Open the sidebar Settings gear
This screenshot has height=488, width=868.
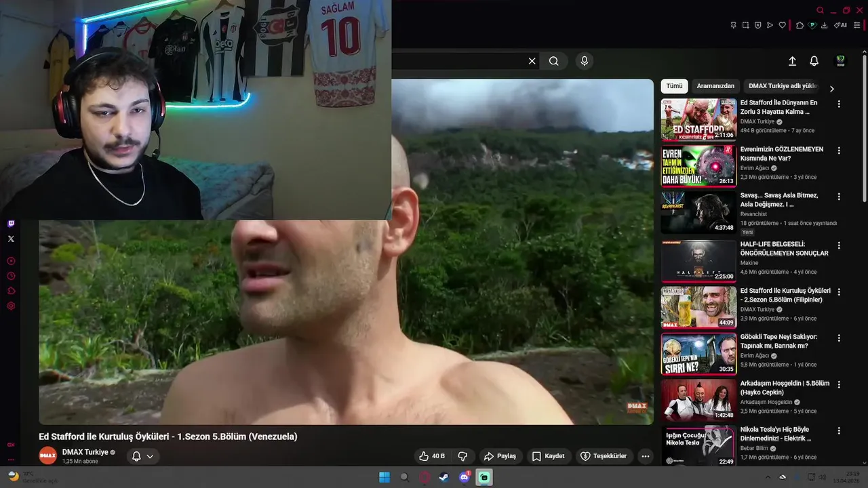tap(11, 306)
